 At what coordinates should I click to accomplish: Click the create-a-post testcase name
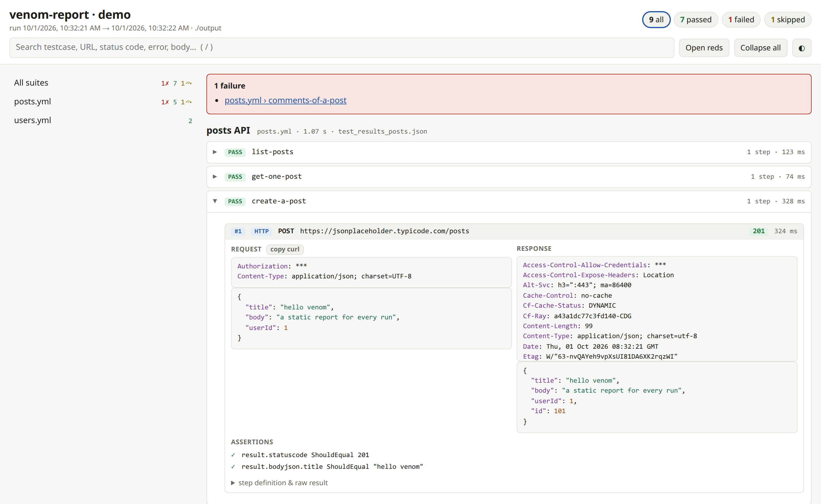pos(279,201)
